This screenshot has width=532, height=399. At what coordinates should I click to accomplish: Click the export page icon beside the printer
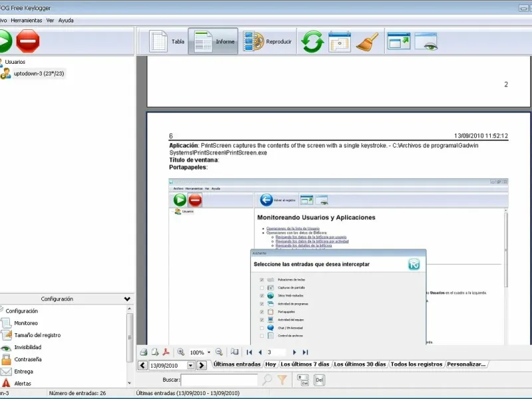pos(155,352)
